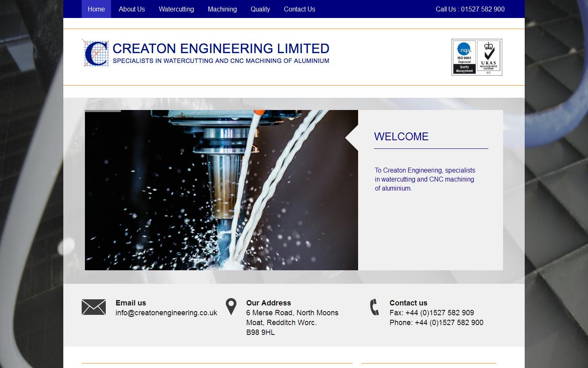Click the CNC machining hero image
The height and width of the screenshot is (368, 588).
click(x=221, y=190)
